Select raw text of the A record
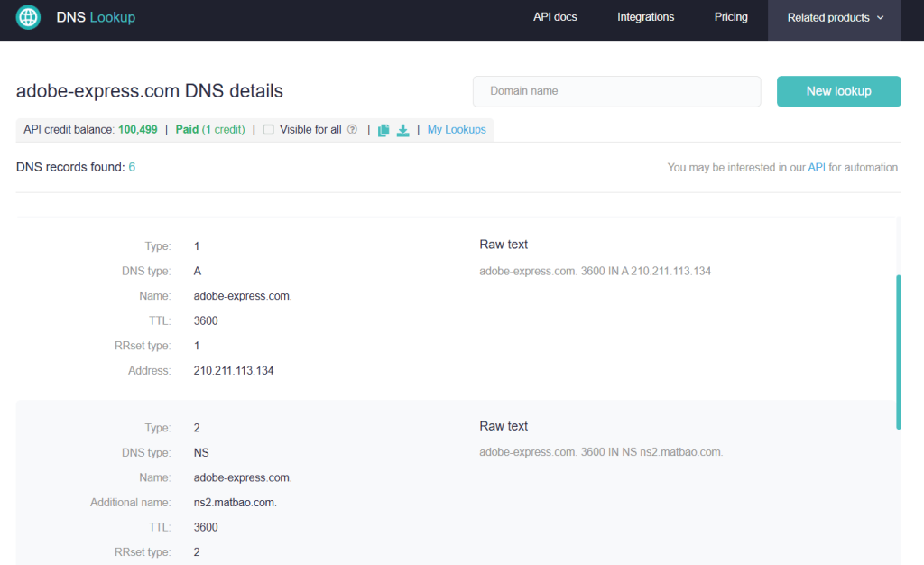 coord(596,271)
